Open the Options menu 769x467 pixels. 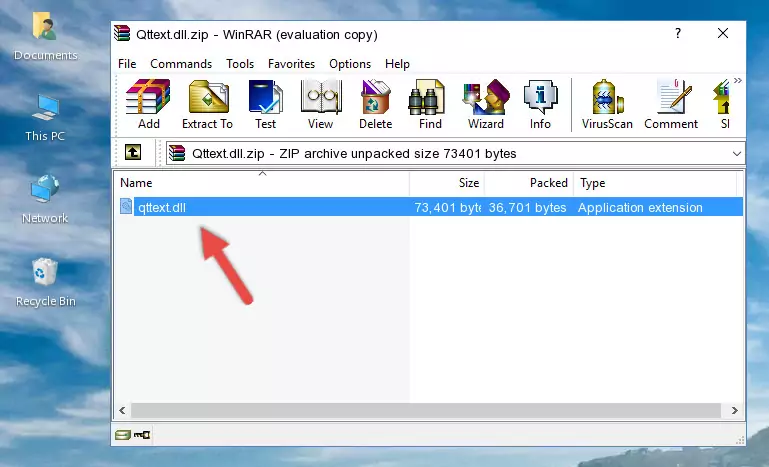pos(350,64)
